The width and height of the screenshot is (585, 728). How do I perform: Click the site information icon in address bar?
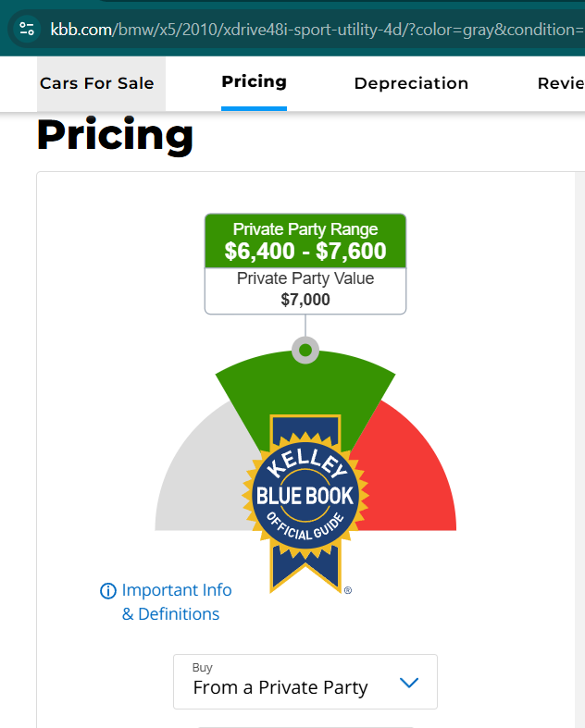pos(27,29)
